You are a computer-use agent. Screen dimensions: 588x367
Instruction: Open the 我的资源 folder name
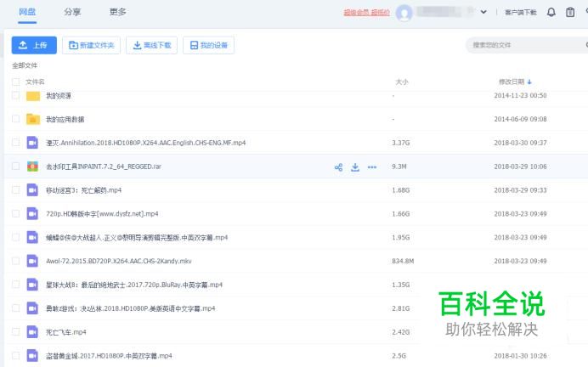59,96
